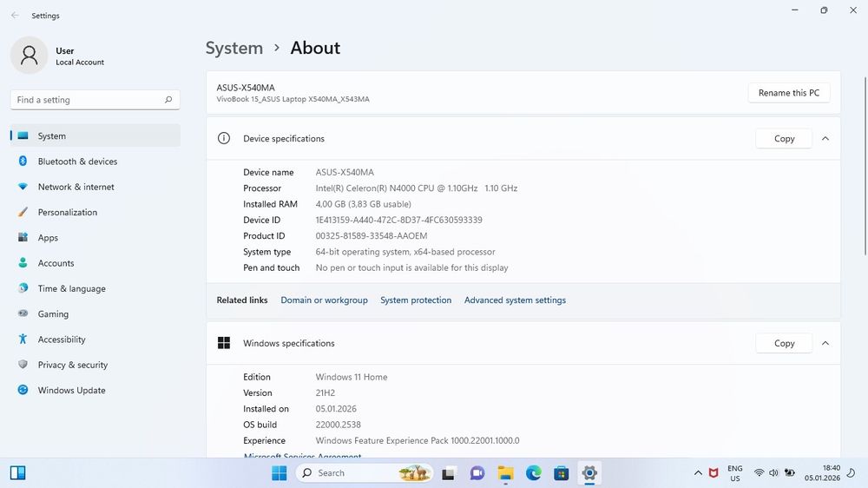Click the taskbar Search box

[x=365, y=473]
